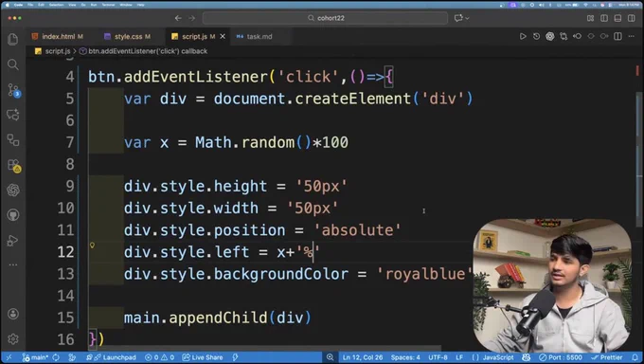Image resolution: width=644 pixels, height=364 pixels.
Task: Open the Run and Debug view
Action: click(12, 240)
